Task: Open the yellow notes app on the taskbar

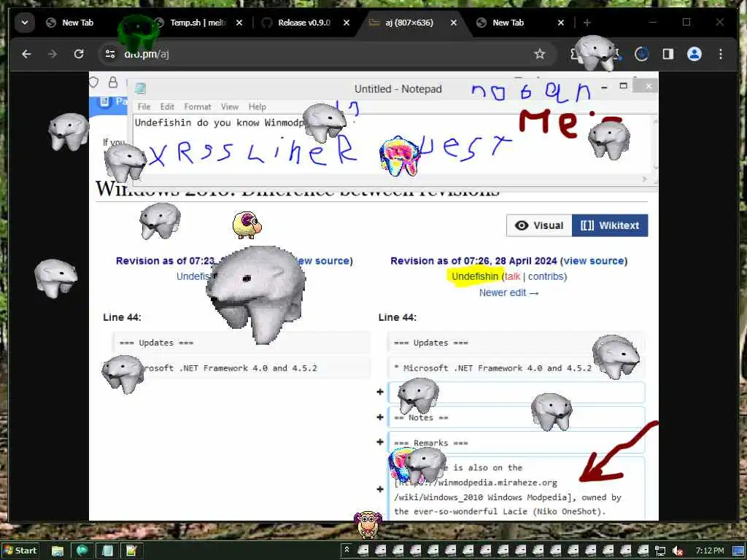Action: (x=131, y=551)
